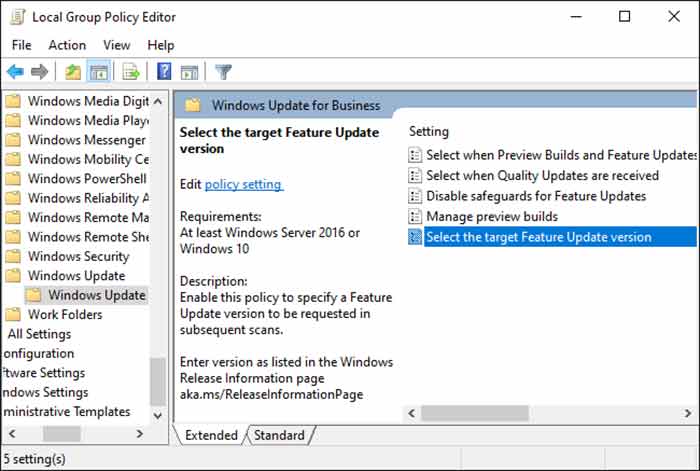Image resolution: width=700 pixels, height=471 pixels.
Task: Open the Filter options funnel icon
Action: coord(223,71)
